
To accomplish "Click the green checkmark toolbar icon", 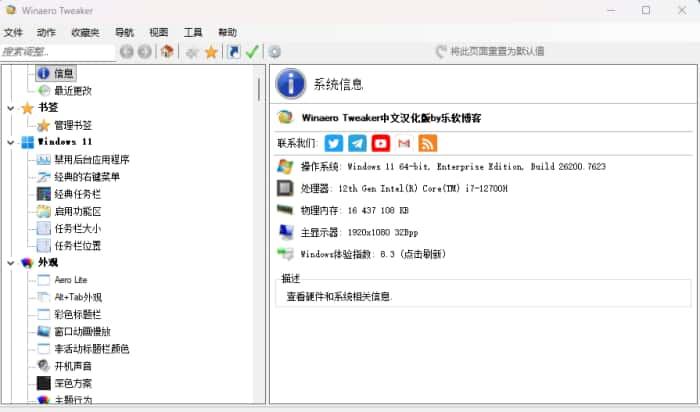I will tap(252, 52).
